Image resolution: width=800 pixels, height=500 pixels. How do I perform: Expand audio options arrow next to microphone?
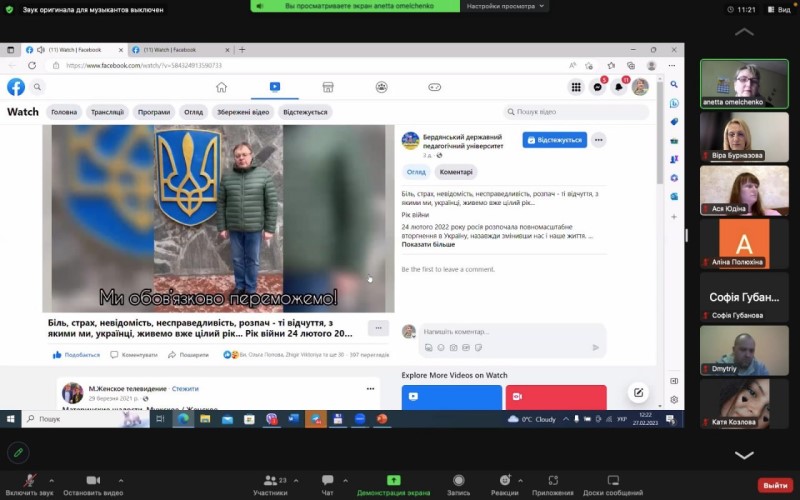(x=51, y=480)
